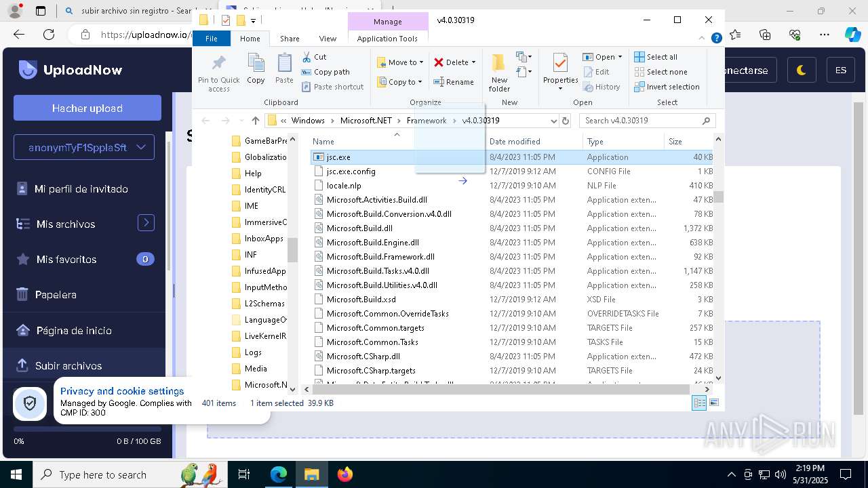868x488 pixels.
Task: Open Windows Start menu
Action: 16,474
